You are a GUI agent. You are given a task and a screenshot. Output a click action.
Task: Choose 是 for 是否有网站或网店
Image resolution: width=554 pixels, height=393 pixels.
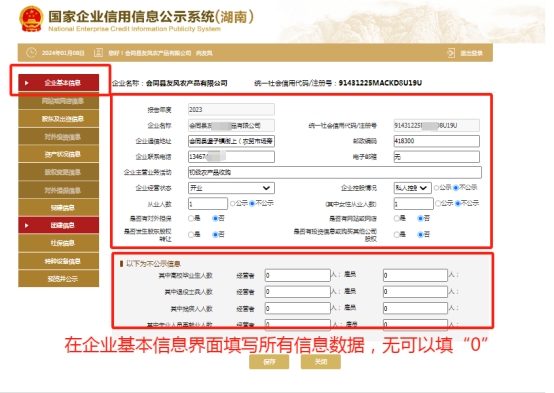click(396, 218)
